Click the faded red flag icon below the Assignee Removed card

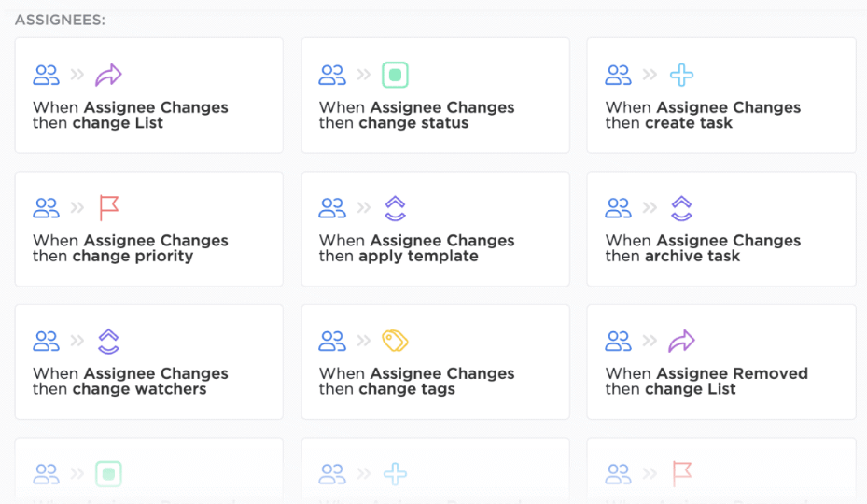tap(682, 474)
